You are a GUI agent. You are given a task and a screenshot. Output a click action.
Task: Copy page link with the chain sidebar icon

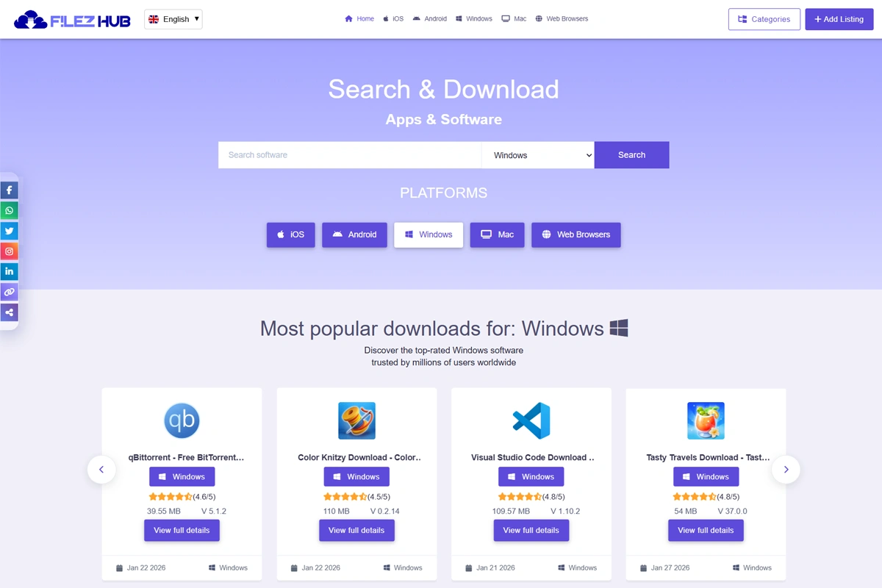pos(9,292)
